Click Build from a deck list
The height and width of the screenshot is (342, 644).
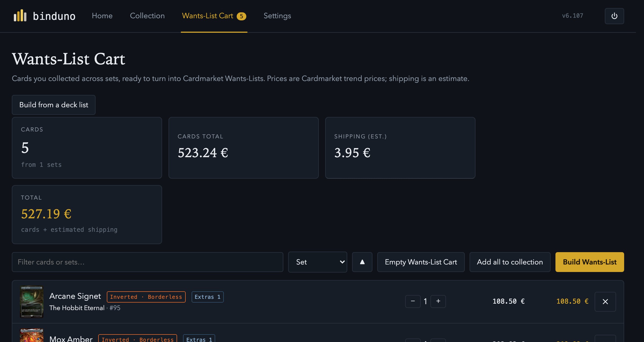(54, 105)
